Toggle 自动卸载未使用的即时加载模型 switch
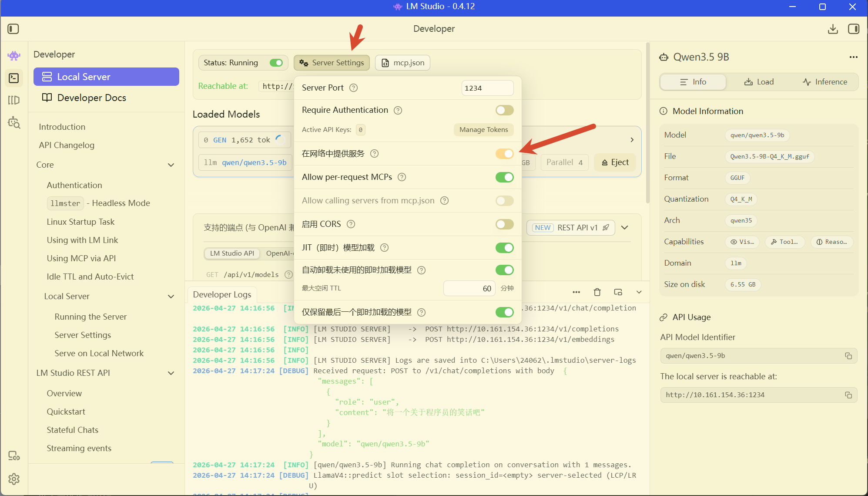Image resolution: width=868 pixels, height=496 pixels. [505, 270]
